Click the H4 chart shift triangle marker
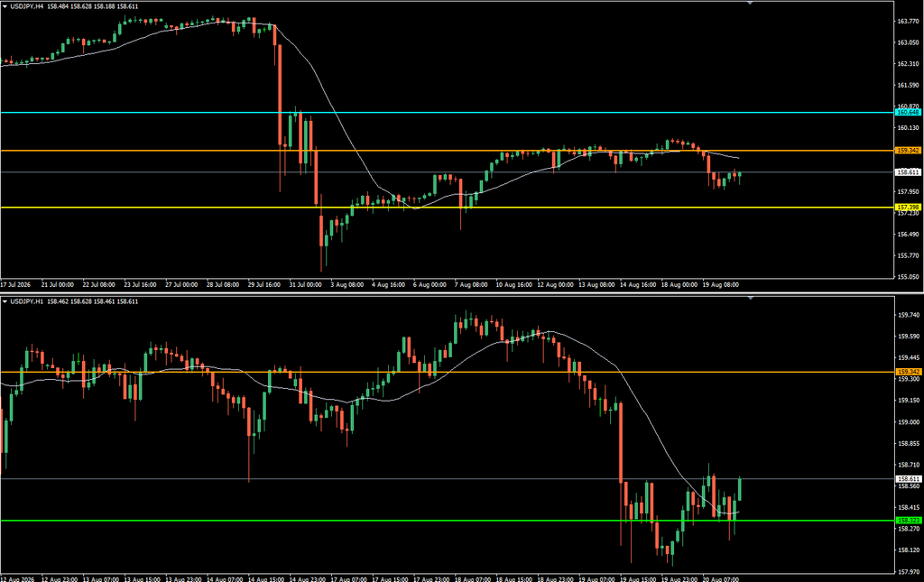 click(750, 4)
